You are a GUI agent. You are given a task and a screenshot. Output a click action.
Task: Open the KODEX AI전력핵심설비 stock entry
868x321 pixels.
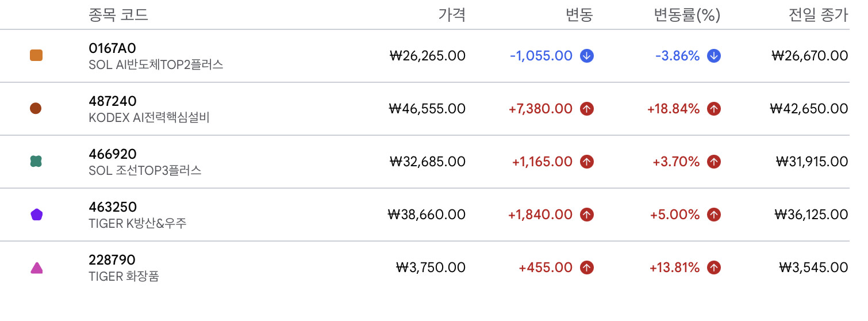[x=149, y=118]
